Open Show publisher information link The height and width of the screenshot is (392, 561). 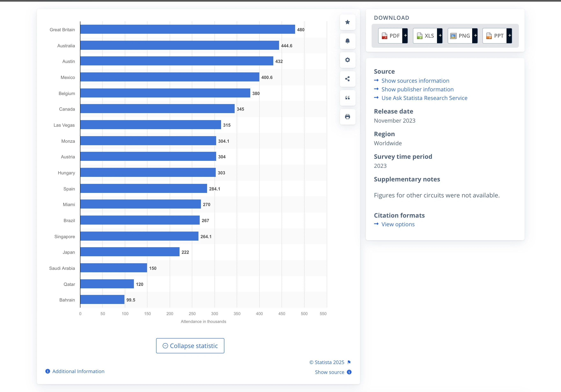point(417,89)
